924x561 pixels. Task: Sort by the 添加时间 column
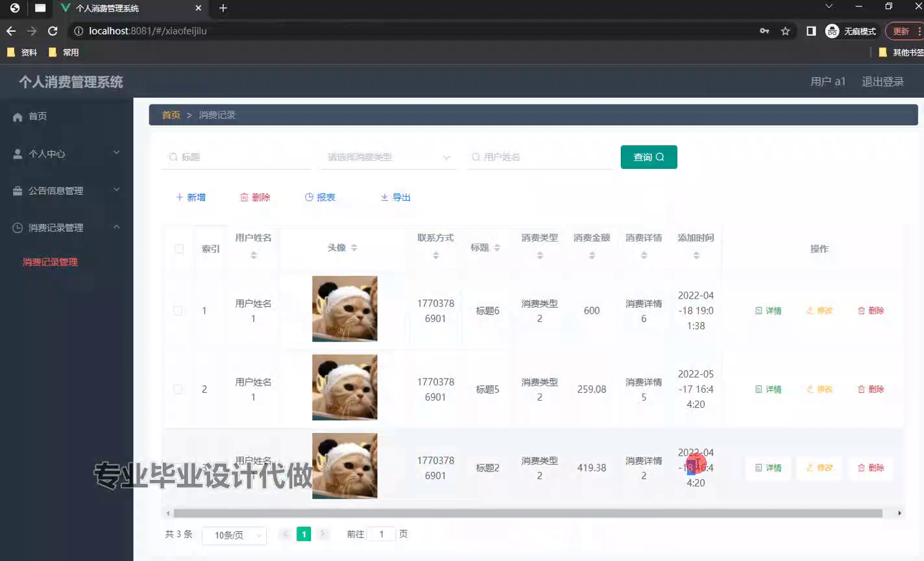pyautogui.click(x=696, y=256)
